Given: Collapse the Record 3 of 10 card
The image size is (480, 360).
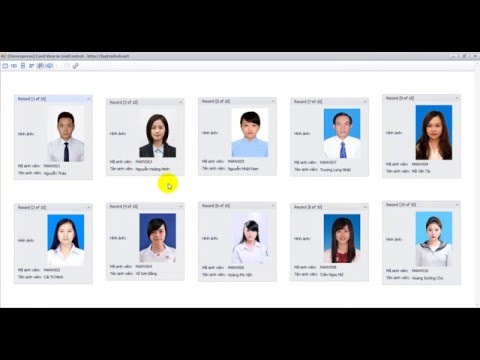Looking at the screenshot, I should pyautogui.click(x=181, y=102).
